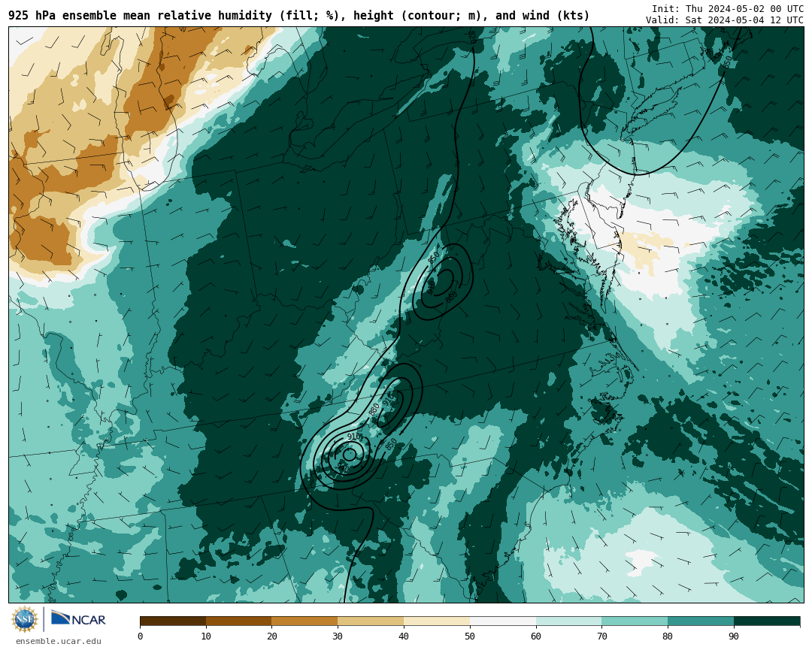
Task: Pick the 0-10 darkest brown colorbar segment
Action: tap(173, 621)
